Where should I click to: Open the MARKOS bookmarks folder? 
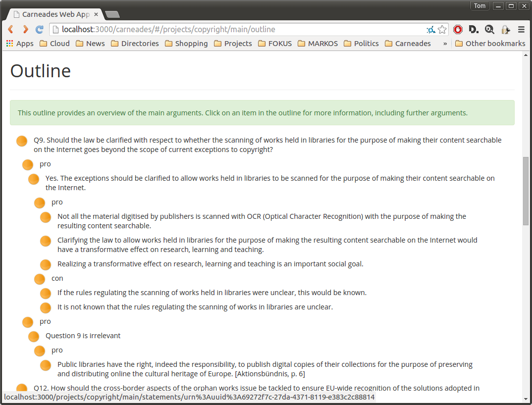318,44
